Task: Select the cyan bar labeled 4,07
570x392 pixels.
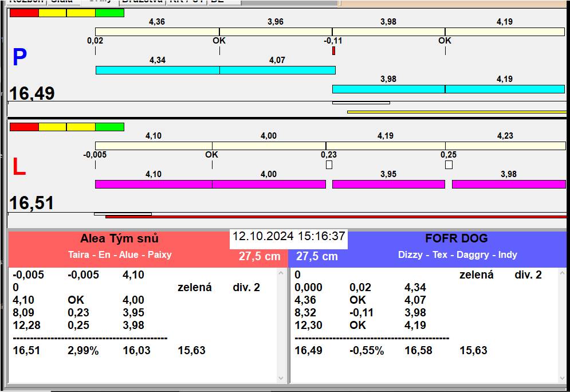Action: pos(277,70)
